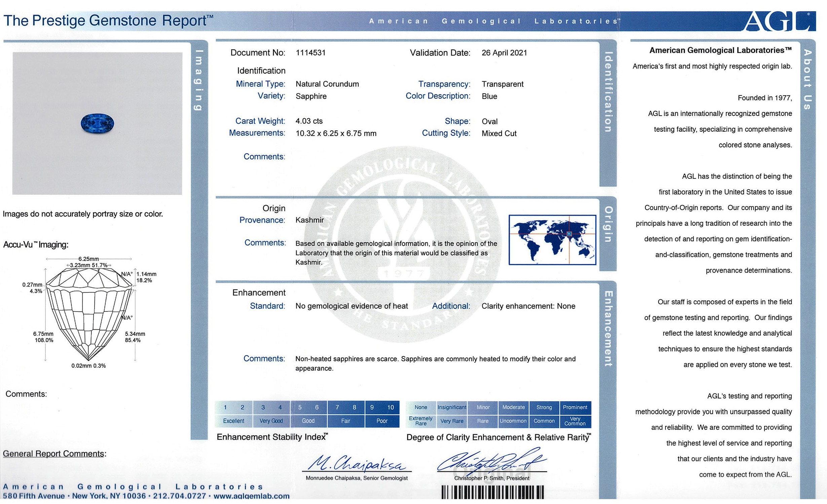
Task: Select the vertical Identification tab
Action: pos(608,92)
